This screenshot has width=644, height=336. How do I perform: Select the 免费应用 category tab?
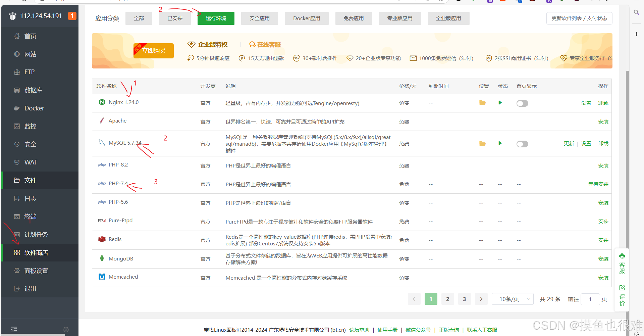[x=354, y=18]
